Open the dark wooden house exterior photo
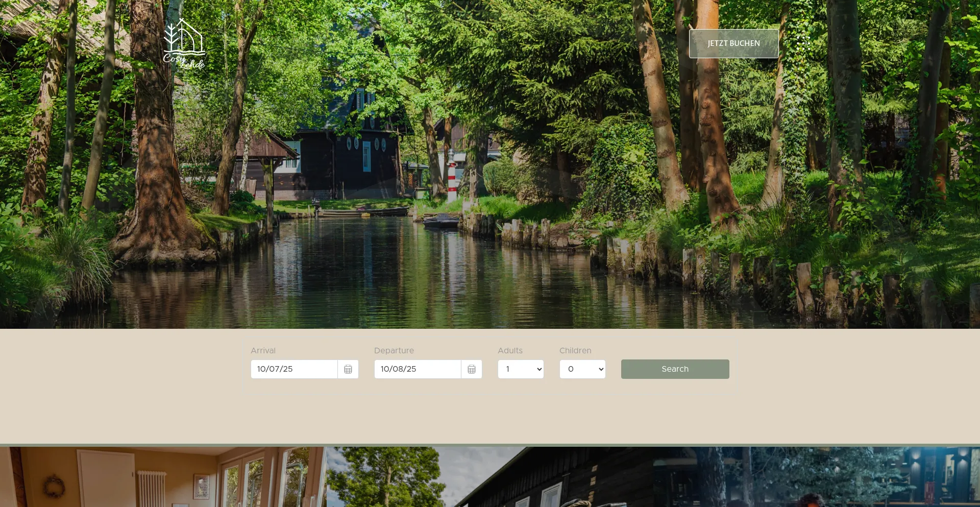Viewport: 980px width, 507px height. tap(490, 477)
